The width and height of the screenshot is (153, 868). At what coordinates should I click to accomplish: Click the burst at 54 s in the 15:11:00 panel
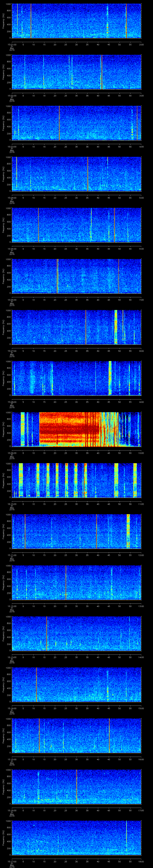(128, 531)
